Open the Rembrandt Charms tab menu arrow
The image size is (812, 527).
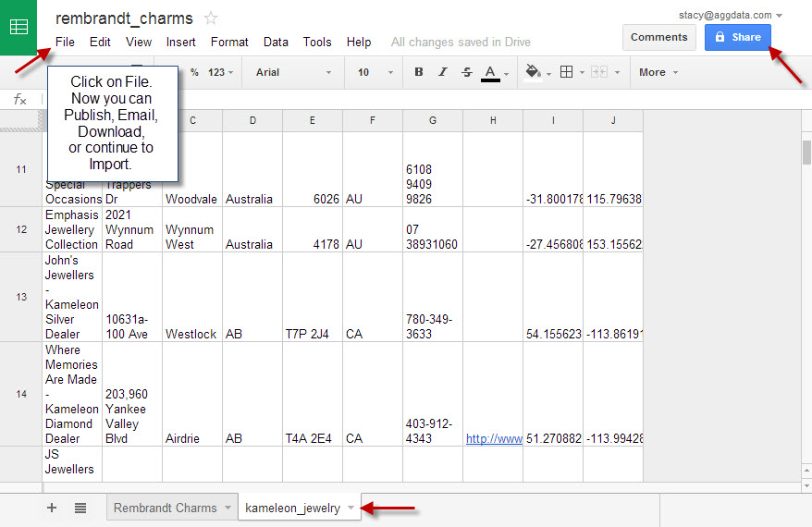click(228, 508)
